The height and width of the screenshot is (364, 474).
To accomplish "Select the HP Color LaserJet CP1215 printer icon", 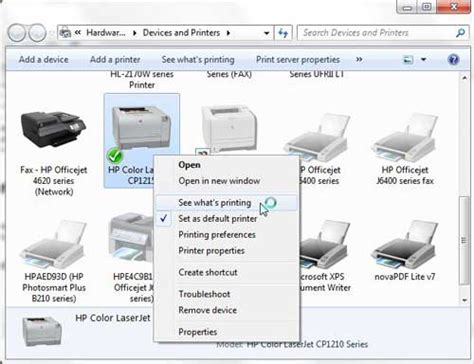I will tap(141, 128).
